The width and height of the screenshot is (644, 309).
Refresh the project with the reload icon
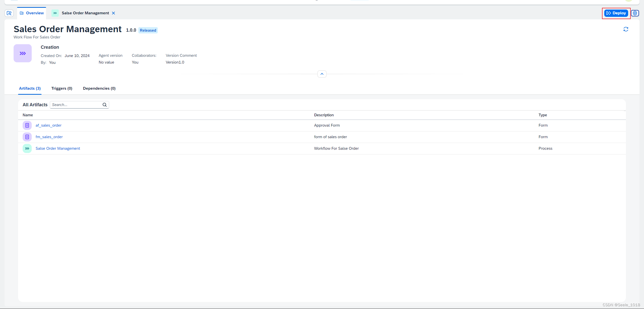pyautogui.click(x=626, y=29)
